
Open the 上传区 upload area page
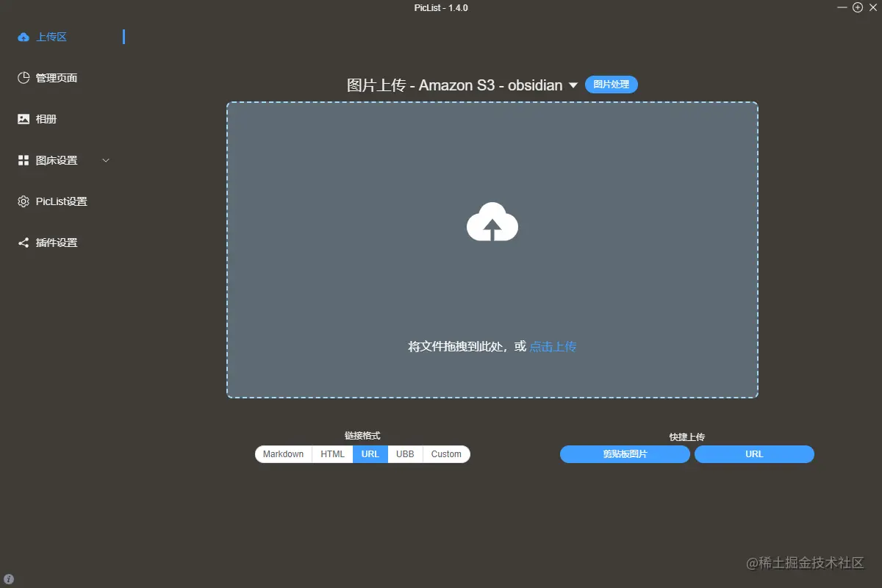(51, 37)
